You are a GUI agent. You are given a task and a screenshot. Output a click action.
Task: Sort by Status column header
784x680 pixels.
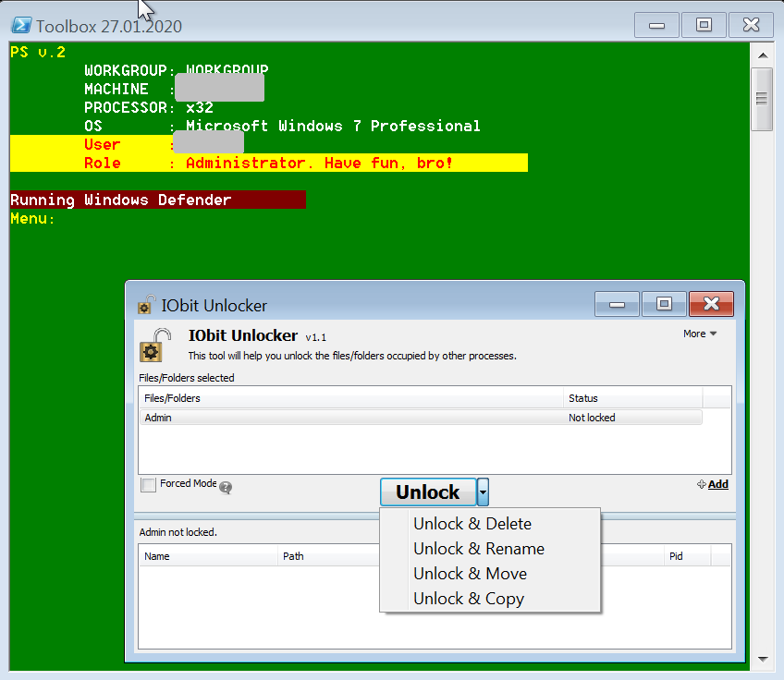pyautogui.click(x=633, y=398)
